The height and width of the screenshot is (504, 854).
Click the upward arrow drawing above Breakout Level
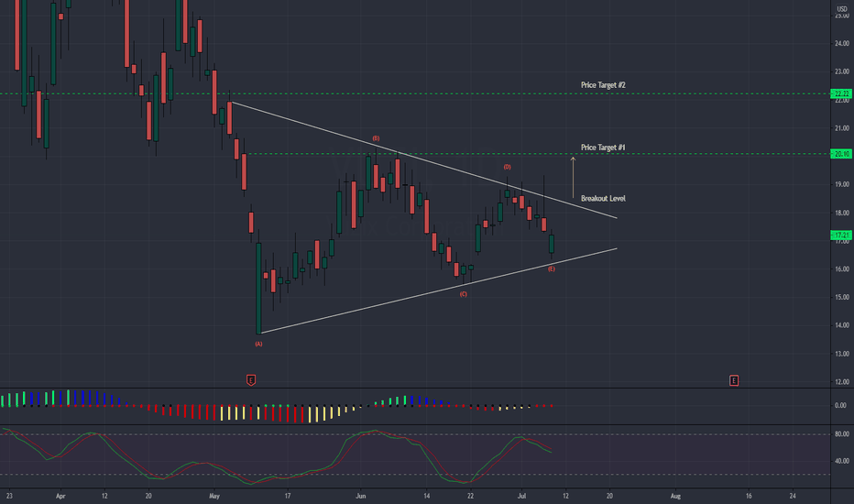[573, 177]
